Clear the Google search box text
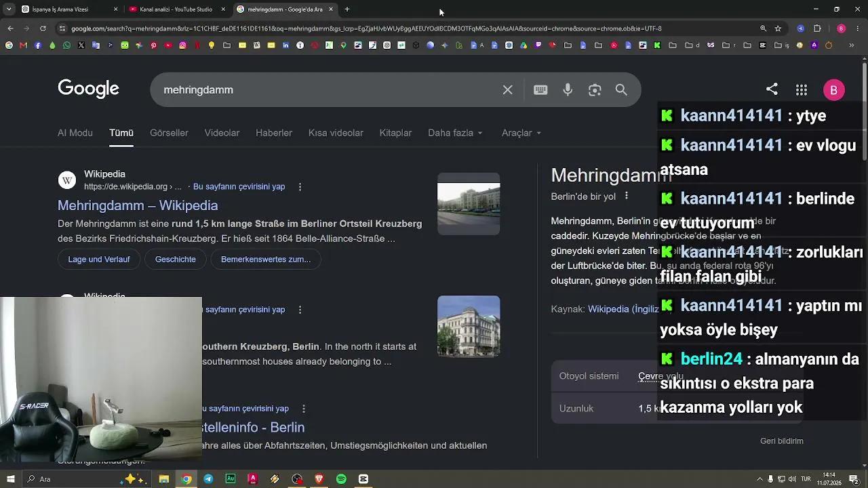 tap(507, 89)
